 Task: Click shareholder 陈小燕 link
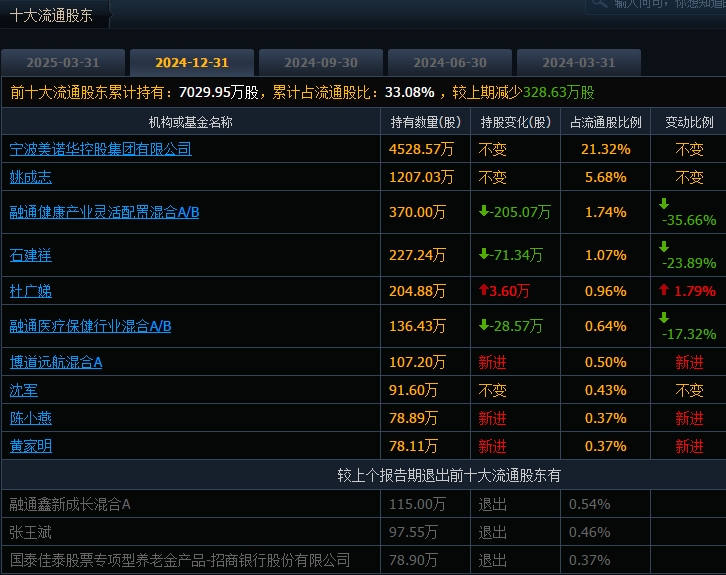[x=30, y=418]
